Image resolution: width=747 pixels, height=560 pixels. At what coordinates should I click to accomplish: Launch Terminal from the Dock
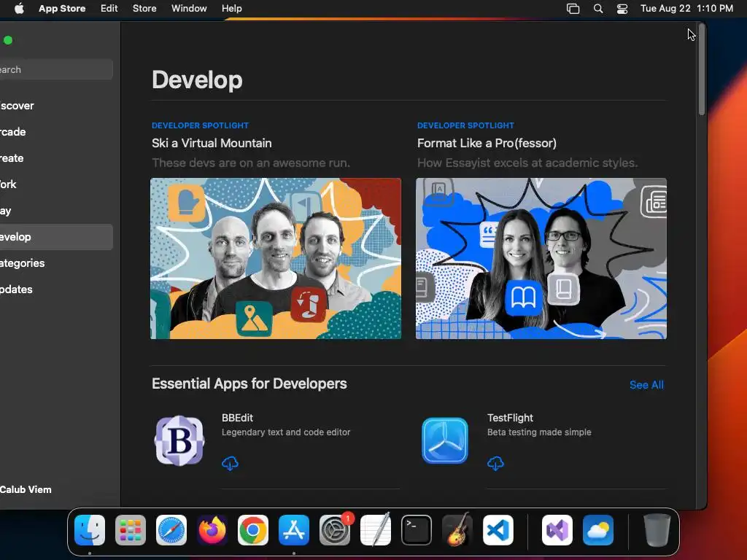click(x=417, y=530)
